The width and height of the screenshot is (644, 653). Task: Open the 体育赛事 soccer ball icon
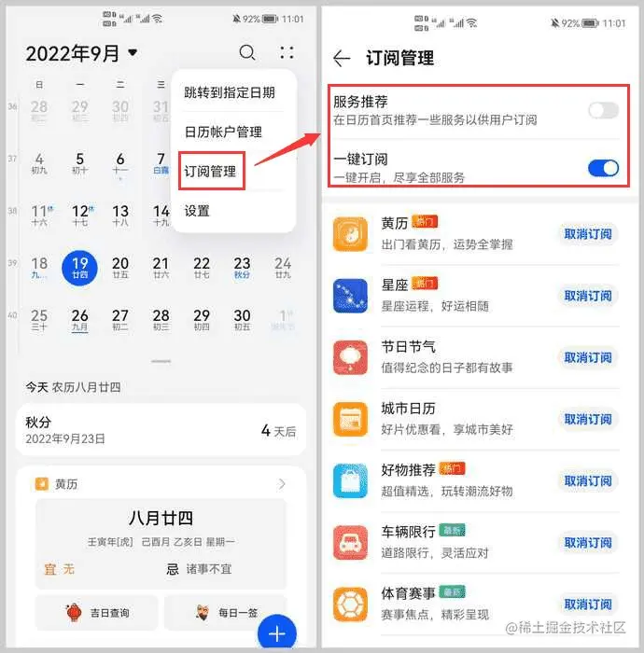350,604
